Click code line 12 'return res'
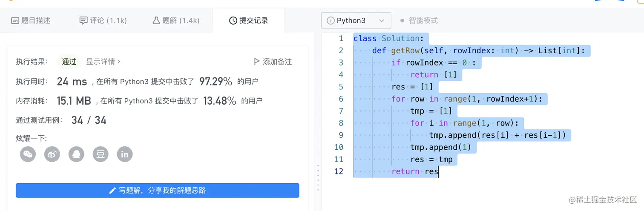Screen dimensions: 644x211 tap(415, 171)
